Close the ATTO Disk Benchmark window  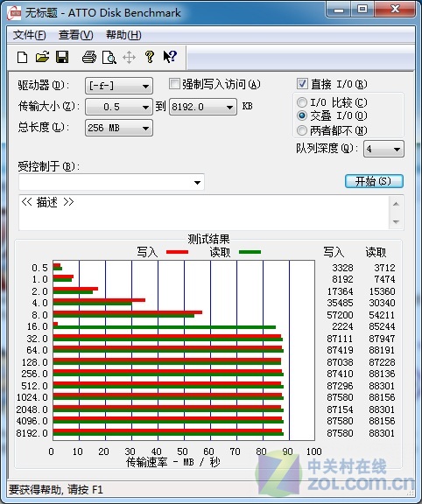(x=395, y=10)
